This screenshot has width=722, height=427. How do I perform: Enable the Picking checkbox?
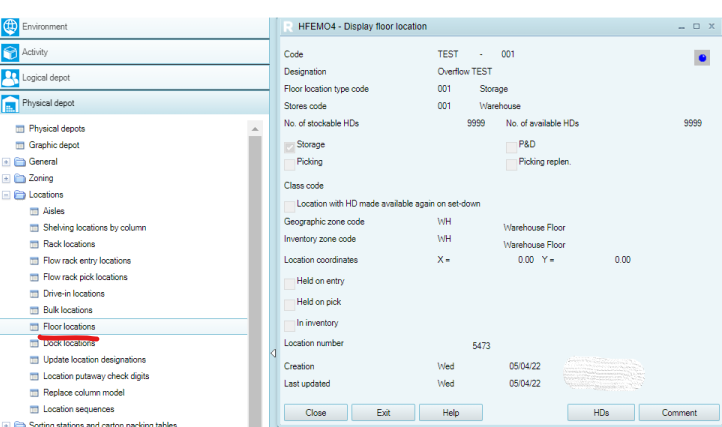pos(290,162)
